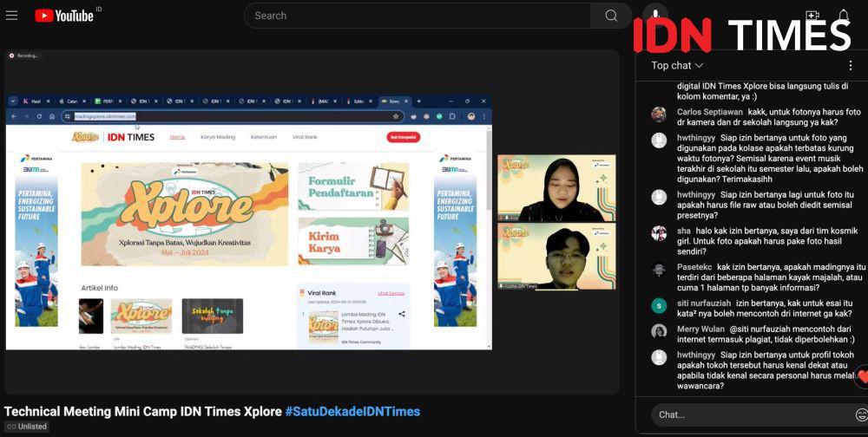Click chat author name hwthingyy about file raw
868x437 pixels.
[696, 195]
